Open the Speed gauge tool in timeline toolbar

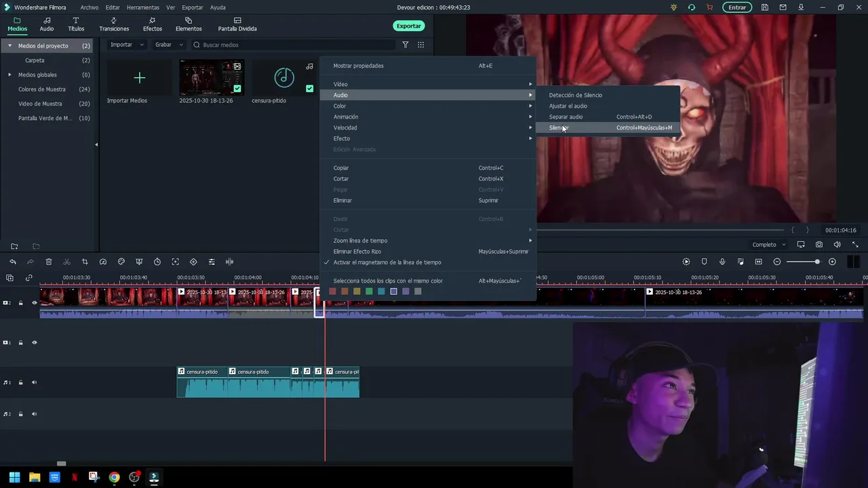pyautogui.click(x=103, y=262)
